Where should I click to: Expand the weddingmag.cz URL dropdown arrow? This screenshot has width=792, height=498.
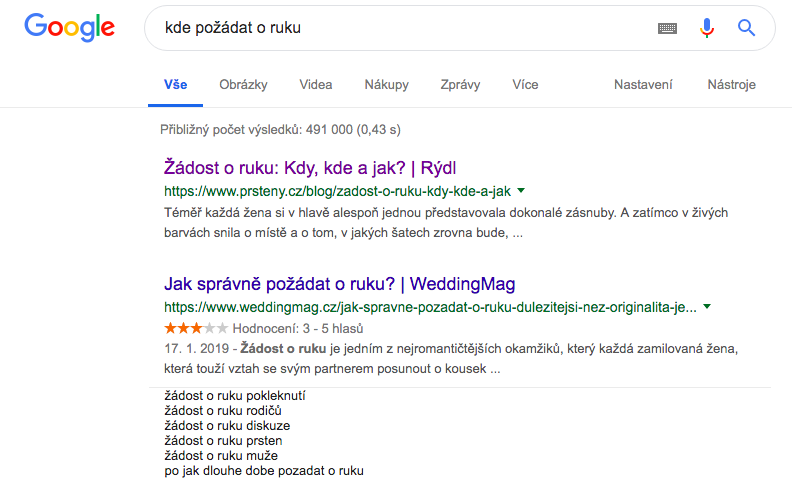(707, 307)
